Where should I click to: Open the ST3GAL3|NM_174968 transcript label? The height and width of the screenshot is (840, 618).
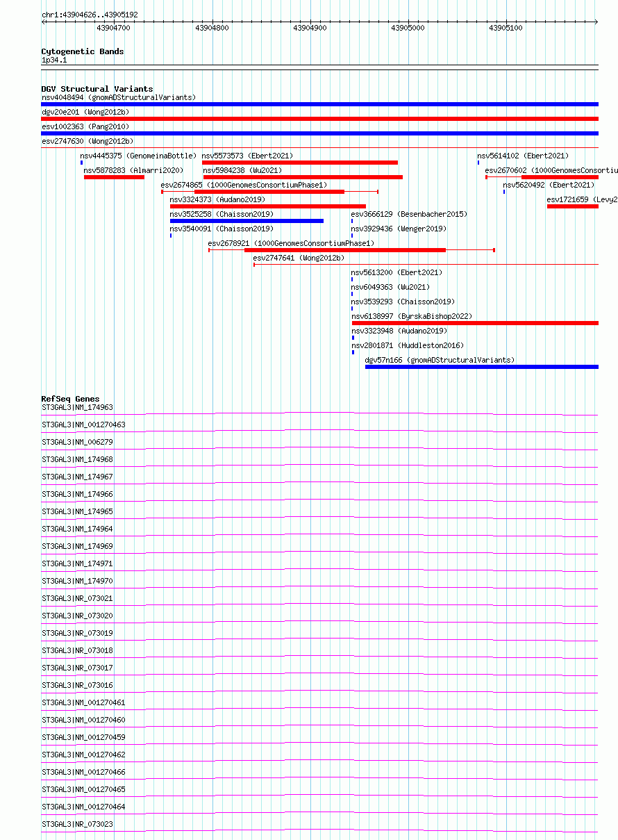click(77, 459)
